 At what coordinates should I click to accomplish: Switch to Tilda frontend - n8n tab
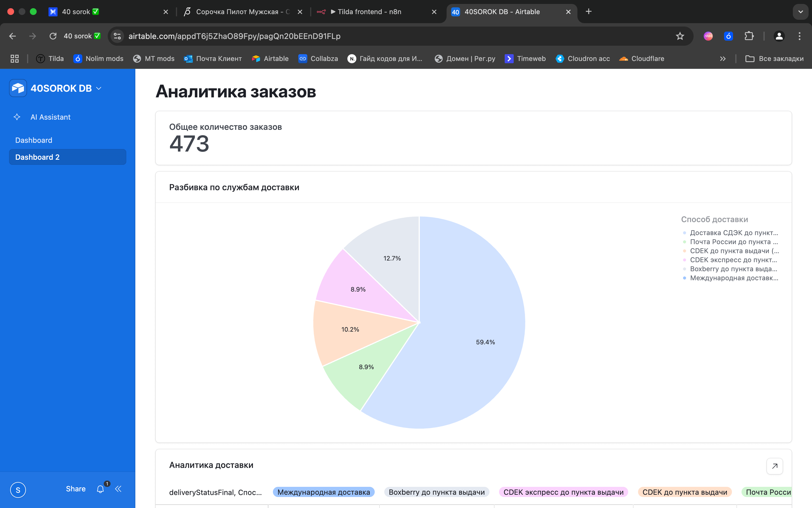point(377,12)
